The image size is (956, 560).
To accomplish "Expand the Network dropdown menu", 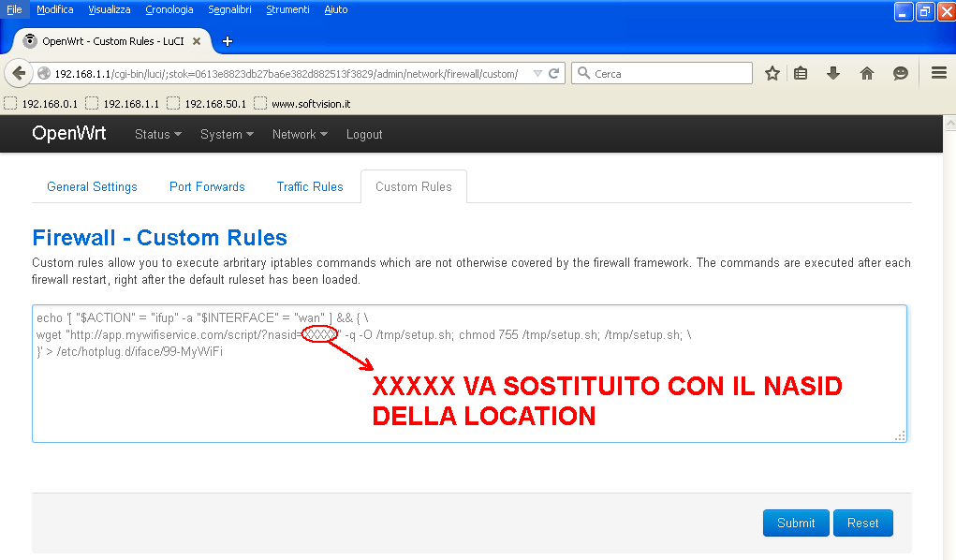I will click(300, 134).
